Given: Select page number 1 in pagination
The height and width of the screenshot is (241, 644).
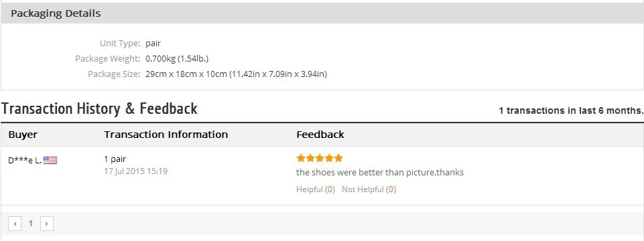Looking at the screenshot, I should point(30,224).
